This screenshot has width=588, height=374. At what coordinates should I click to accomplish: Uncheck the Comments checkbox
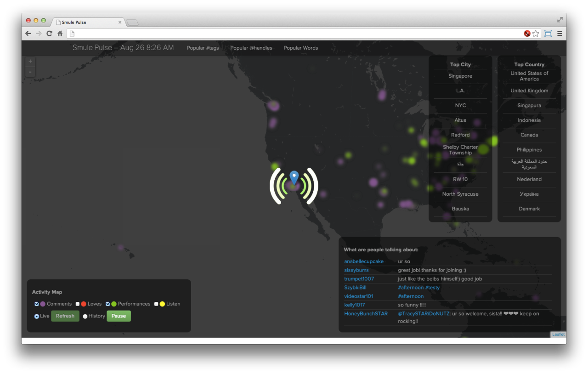click(x=37, y=304)
